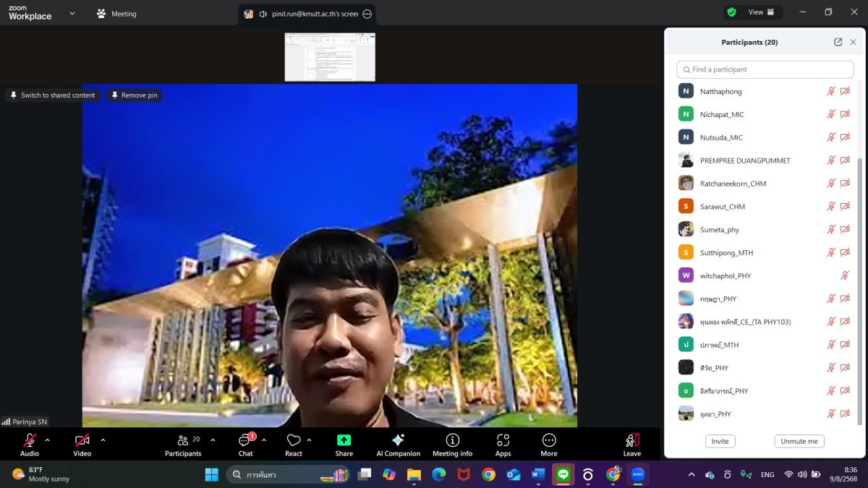This screenshot has width=868, height=488.
Task: Open the More menu in toolbar
Action: [x=549, y=445]
